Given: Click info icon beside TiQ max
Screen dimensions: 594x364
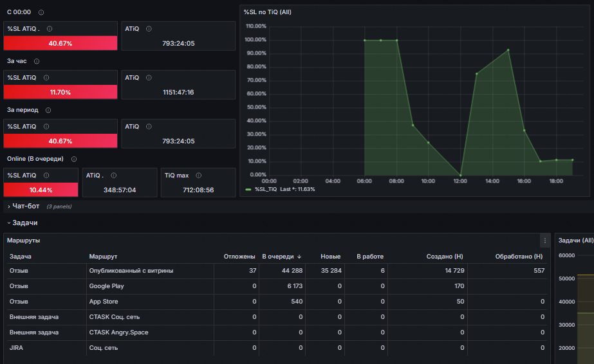Looking at the screenshot, I should coord(198,176).
